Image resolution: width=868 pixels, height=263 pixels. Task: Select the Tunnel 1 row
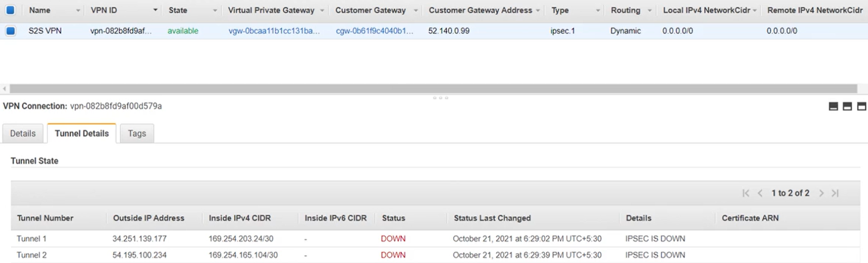tap(32, 239)
